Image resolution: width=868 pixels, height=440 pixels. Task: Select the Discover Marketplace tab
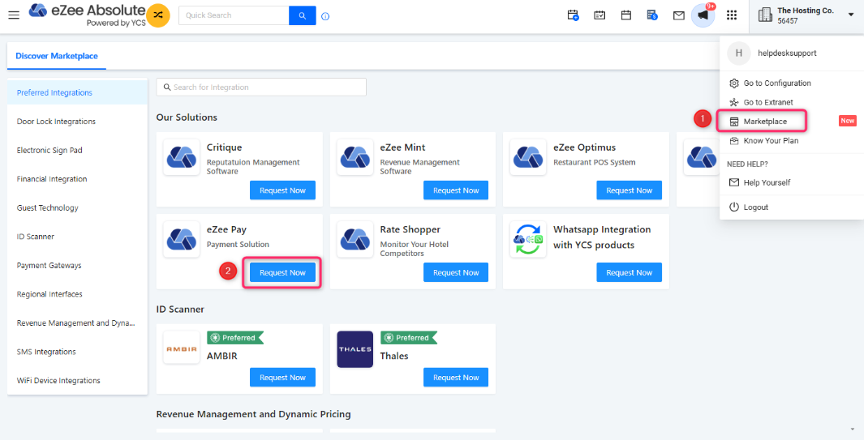[57, 56]
